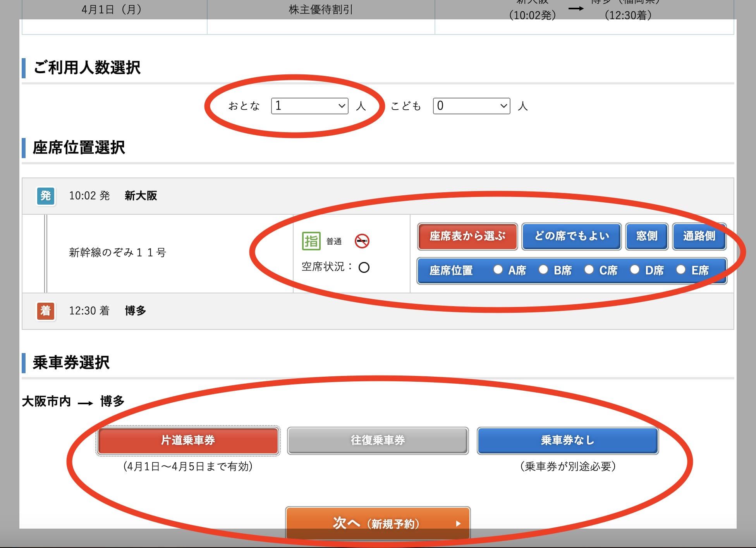Viewport: 756px width, 548px height.
Task: Open the こども child count dropdown
Action: coord(471,105)
